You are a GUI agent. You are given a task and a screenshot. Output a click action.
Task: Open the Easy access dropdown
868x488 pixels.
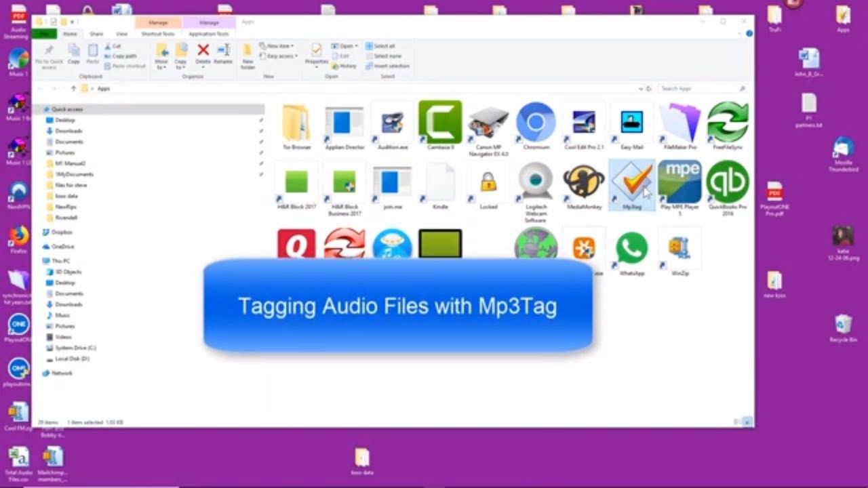[280, 56]
